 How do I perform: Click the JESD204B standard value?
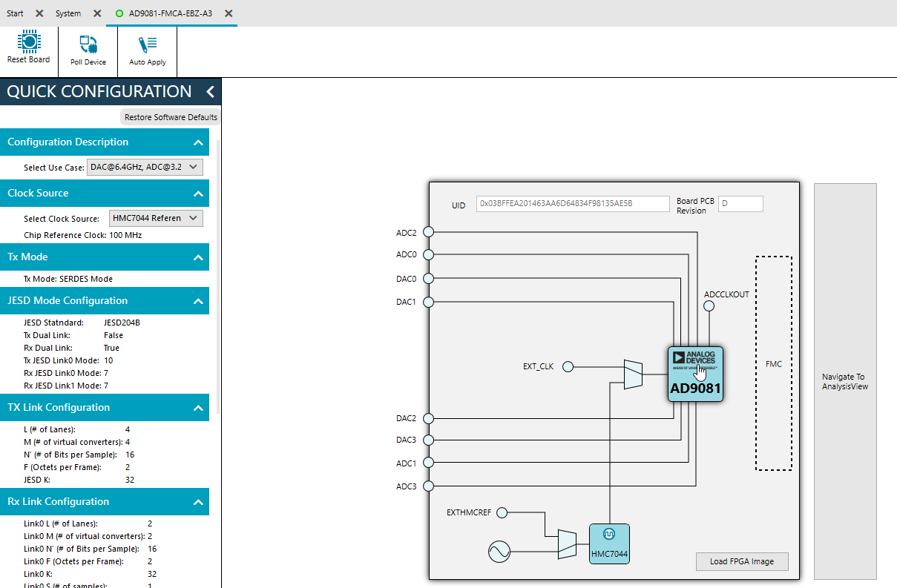122,323
